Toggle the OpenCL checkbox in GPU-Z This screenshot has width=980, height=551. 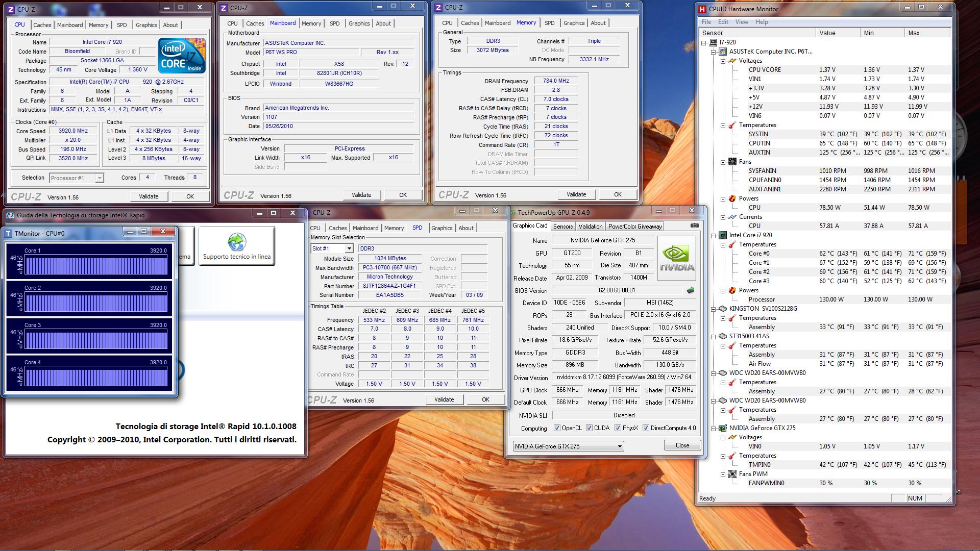[x=557, y=428]
